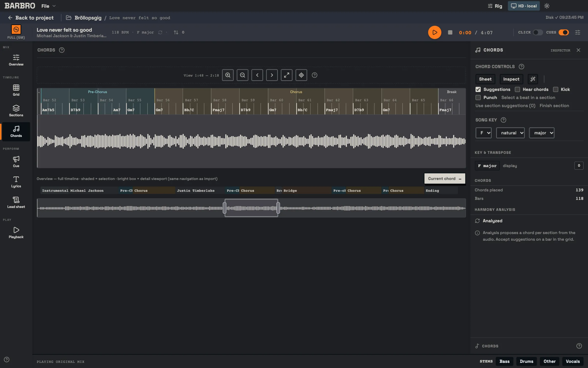
Task: Open the major mode dropdown
Action: 542,133
